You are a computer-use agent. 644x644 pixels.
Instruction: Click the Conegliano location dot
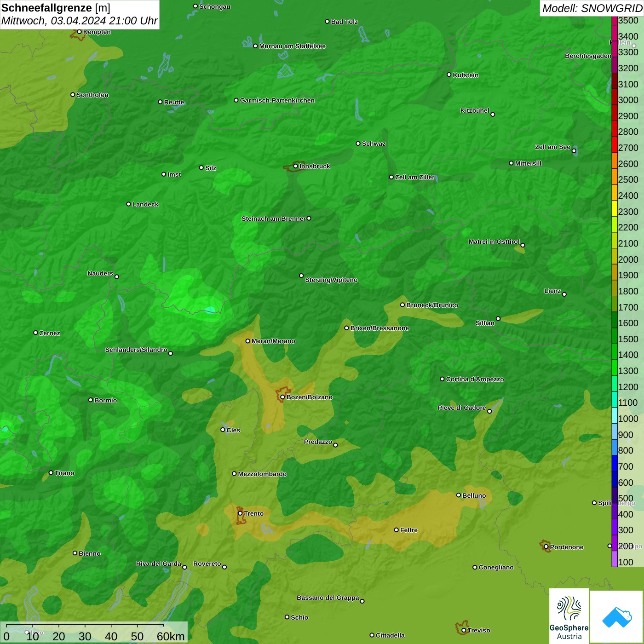(475, 567)
